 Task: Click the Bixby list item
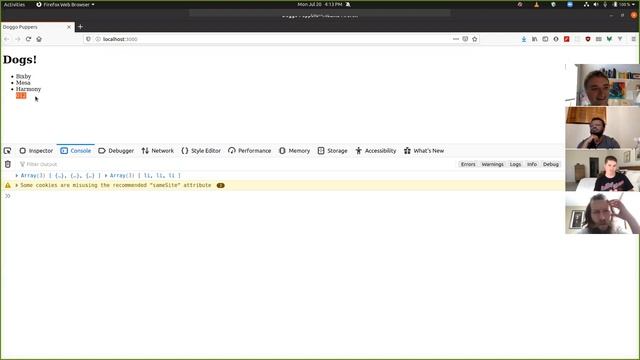24,76
